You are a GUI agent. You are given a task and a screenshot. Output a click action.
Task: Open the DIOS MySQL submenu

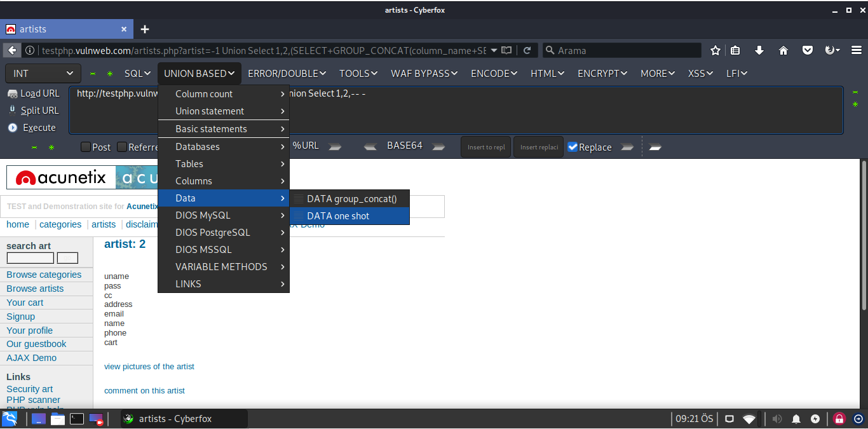tap(224, 215)
